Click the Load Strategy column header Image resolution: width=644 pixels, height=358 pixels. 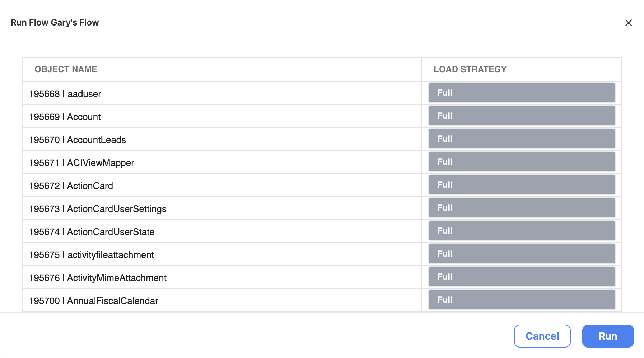470,69
